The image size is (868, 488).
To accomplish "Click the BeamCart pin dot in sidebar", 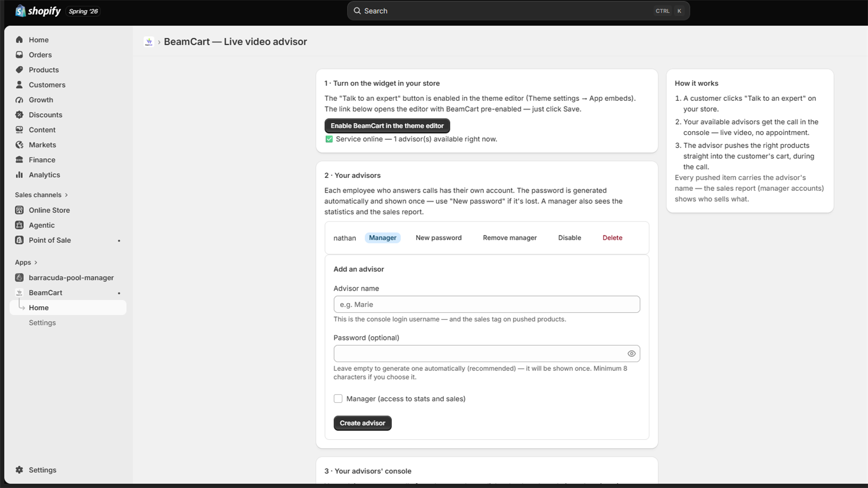I will [119, 293].
